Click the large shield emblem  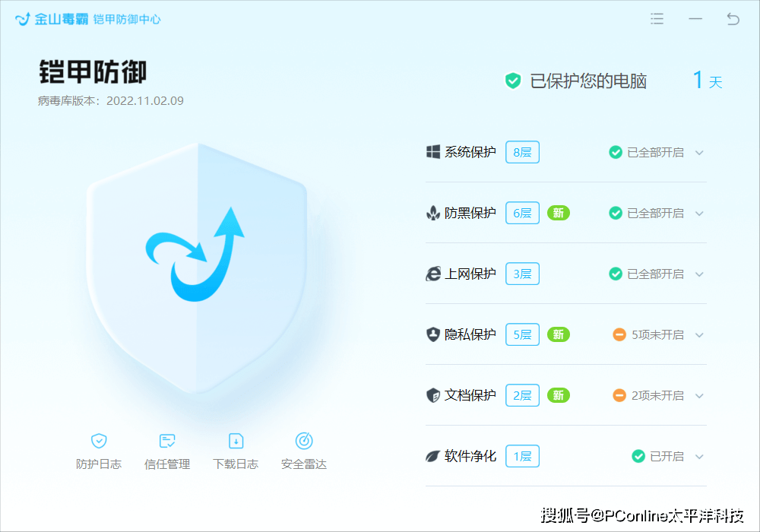tap(197, 268)
